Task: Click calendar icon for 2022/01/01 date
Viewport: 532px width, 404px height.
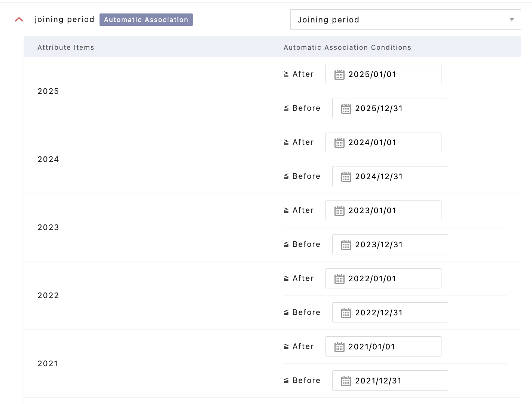Action: [339, 279]
